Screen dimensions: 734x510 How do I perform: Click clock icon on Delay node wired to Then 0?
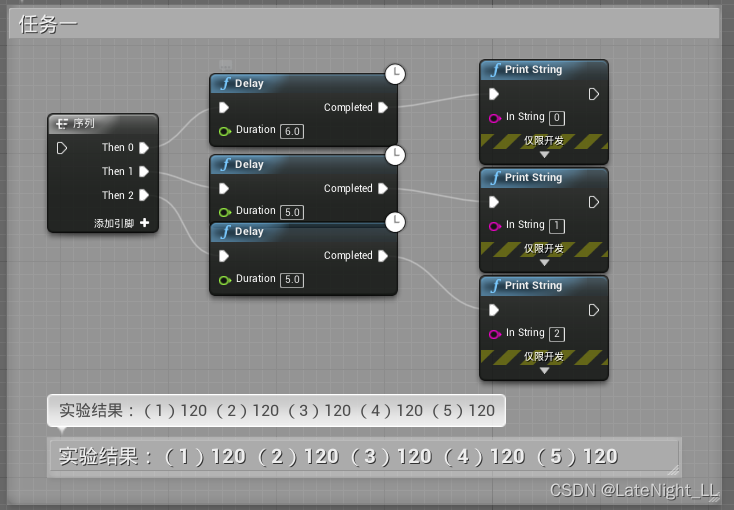395,74
